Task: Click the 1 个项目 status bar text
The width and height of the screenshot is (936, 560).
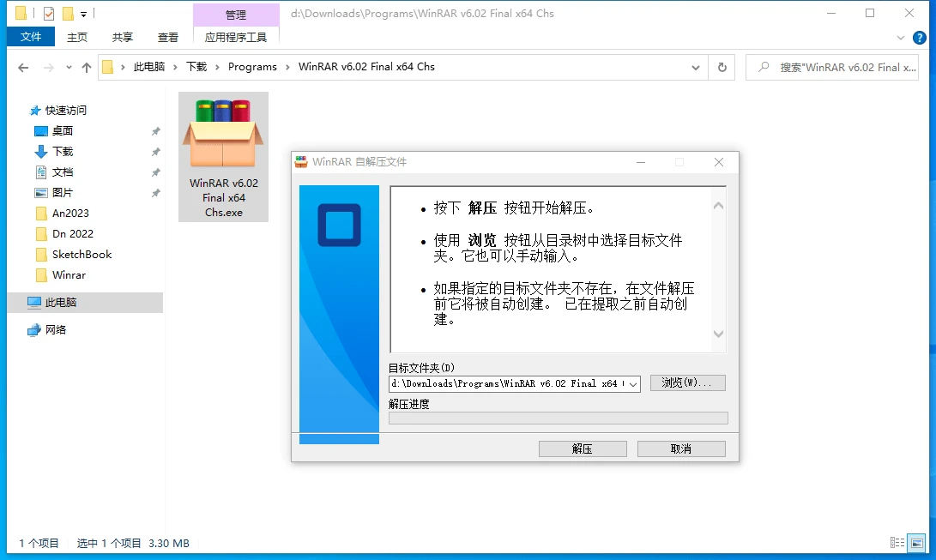Action: pos(39,544)
